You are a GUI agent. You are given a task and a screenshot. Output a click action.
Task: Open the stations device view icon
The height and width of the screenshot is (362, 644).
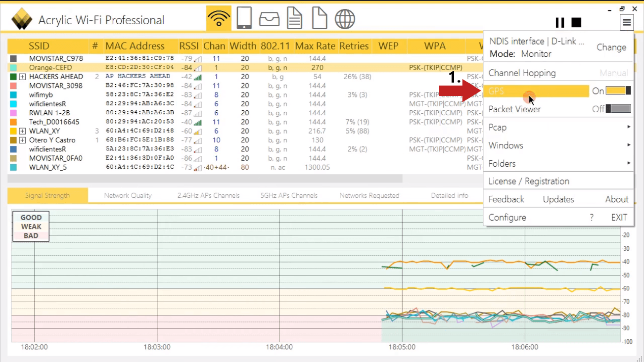click(x=244, y=19)
